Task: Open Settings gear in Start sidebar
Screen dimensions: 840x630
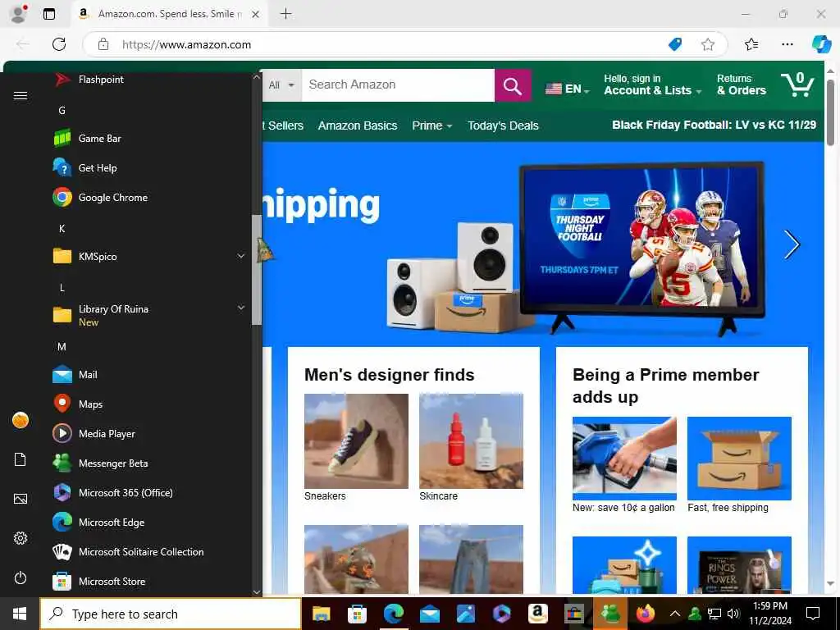Action: point(21,538)
